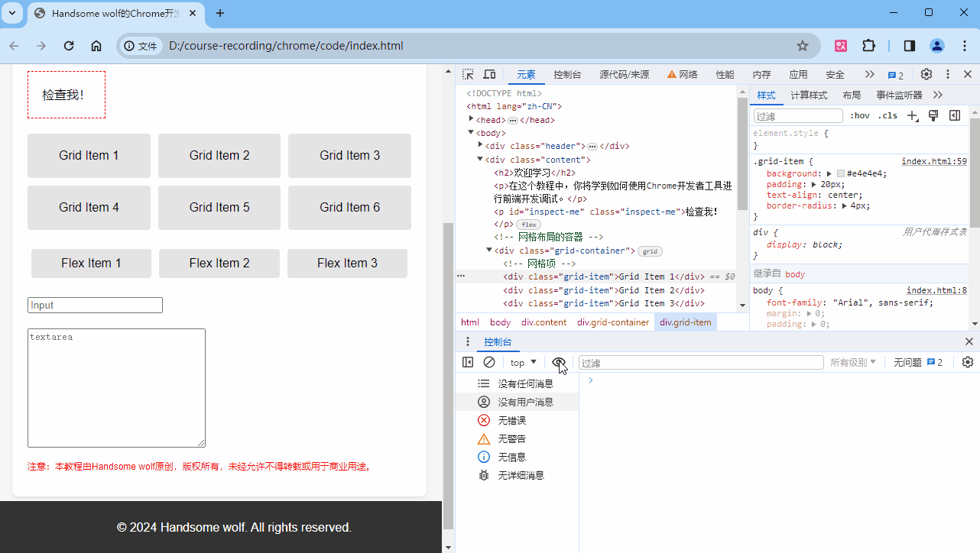Switch to the 控制台 tab in top bar

tap(567, 75)
